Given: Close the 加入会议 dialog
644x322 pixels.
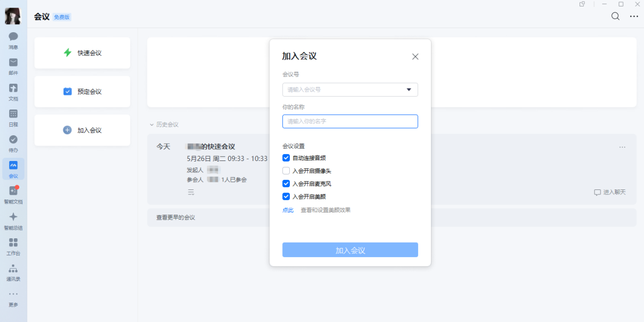Looking at the screenshot, I should [x=415, y=56].
